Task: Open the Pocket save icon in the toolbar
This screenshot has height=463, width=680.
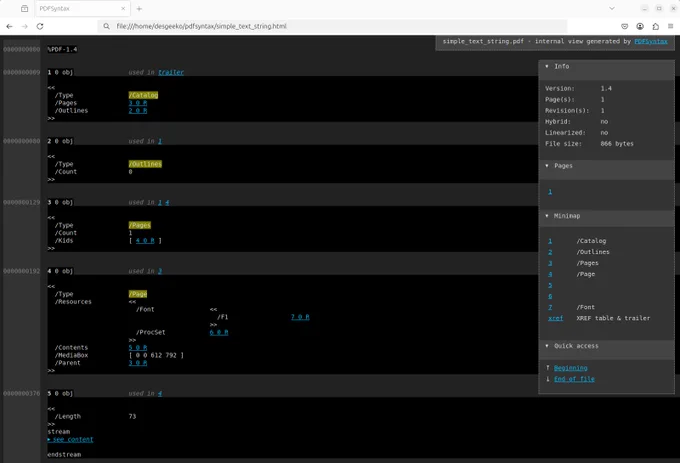Action: tap(624, 26)
